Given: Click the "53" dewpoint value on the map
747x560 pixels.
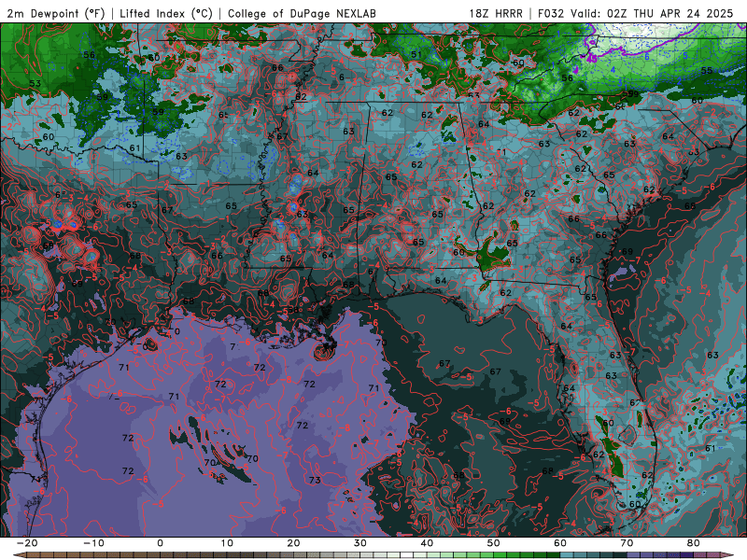Looking at the screenshot, I should (35, 83).
